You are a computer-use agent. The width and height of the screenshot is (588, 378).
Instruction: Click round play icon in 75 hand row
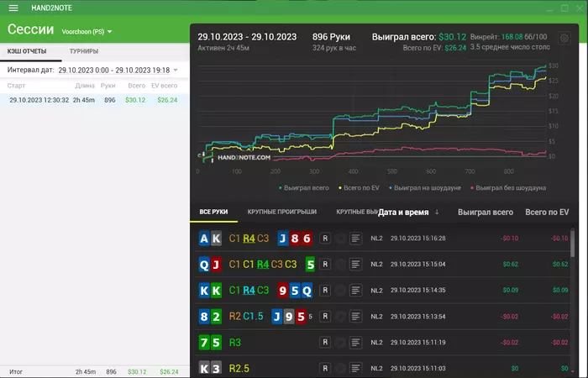click(x=340, y=343)
